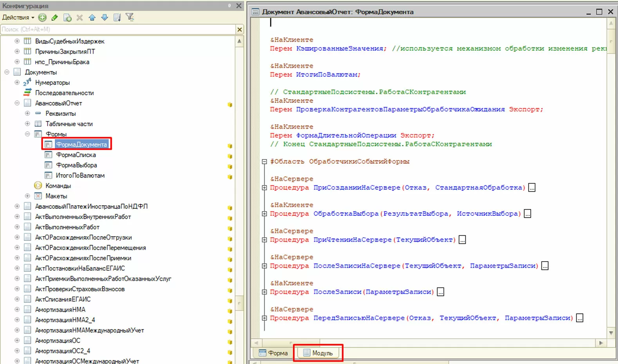Click the code editor's scroll-down arrow
This screenshot has height=364, width=618.
pos(611,333)
